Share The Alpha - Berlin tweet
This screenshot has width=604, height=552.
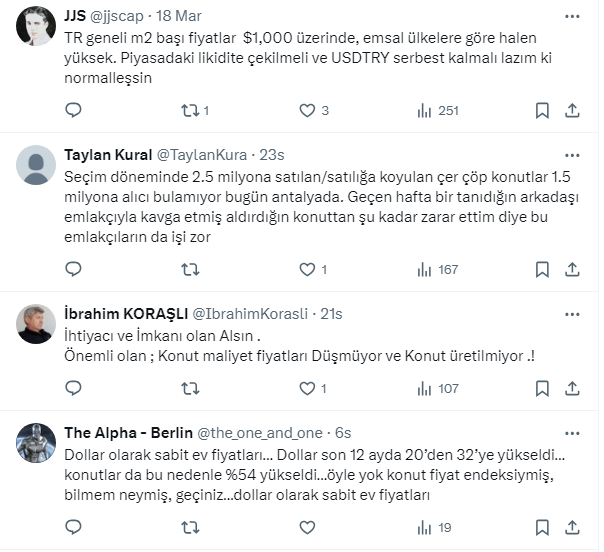pyautogui.click(x=573, y=527)
